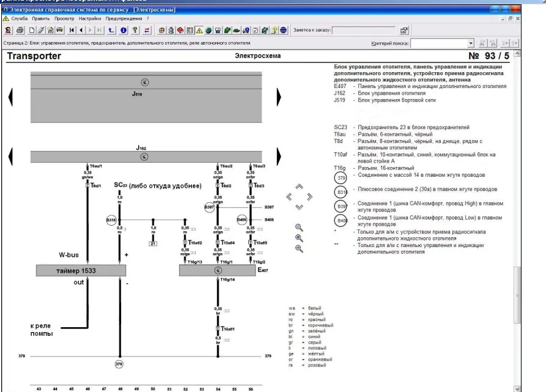Click the 'к реле помпы' label
This screenshot has width=546, height=392.
click(x=42, y=330)
